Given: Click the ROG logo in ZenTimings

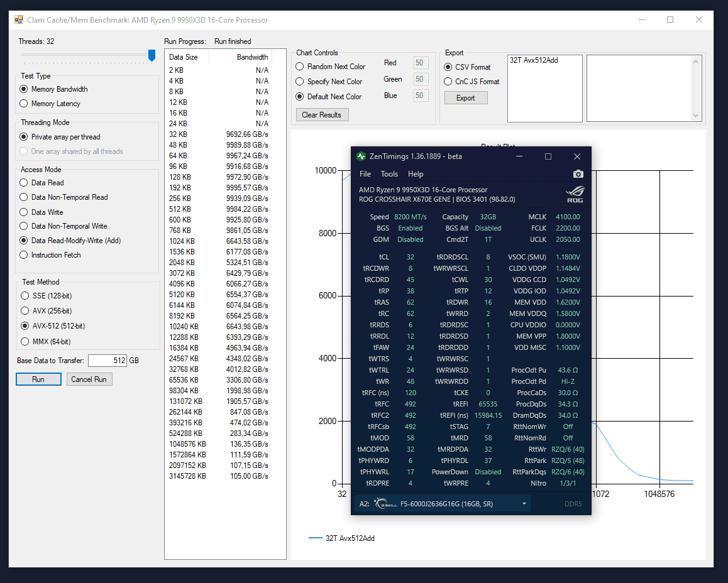Looking at the screenshot, I should click(575, 194).
